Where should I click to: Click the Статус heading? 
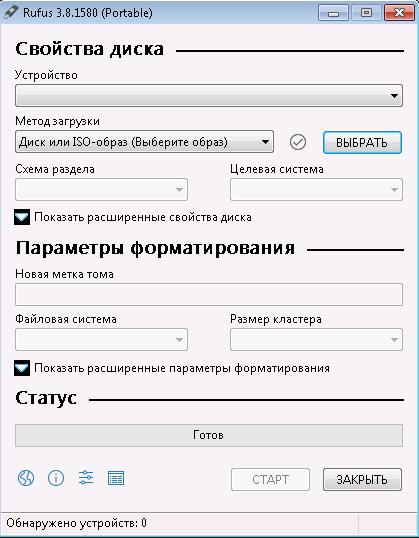[x=46, y=398]
